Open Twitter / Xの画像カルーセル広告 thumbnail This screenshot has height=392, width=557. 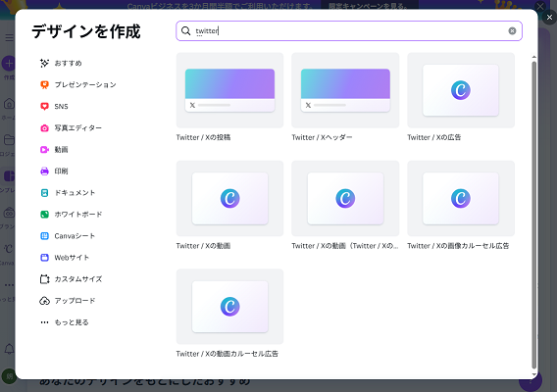coord(461,198)
